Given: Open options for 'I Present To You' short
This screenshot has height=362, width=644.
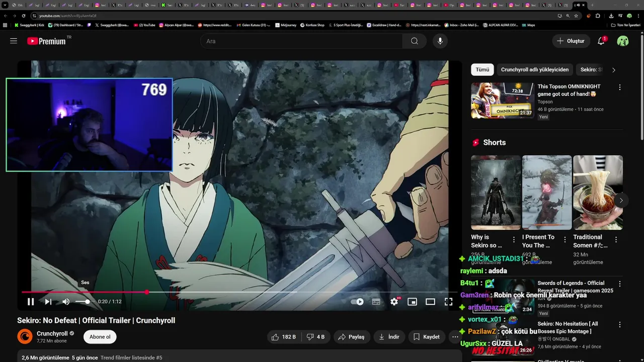Looking at the screenshot, I should 565,240.
